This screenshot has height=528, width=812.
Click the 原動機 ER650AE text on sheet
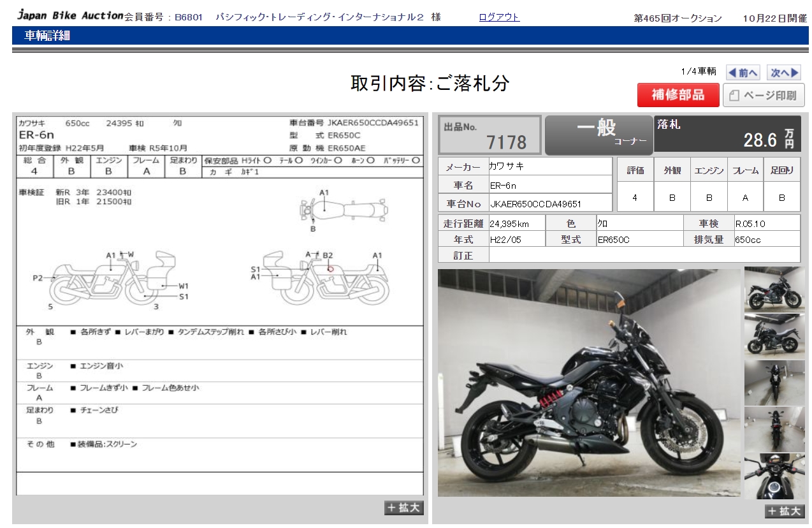click(x=328, y=148)
